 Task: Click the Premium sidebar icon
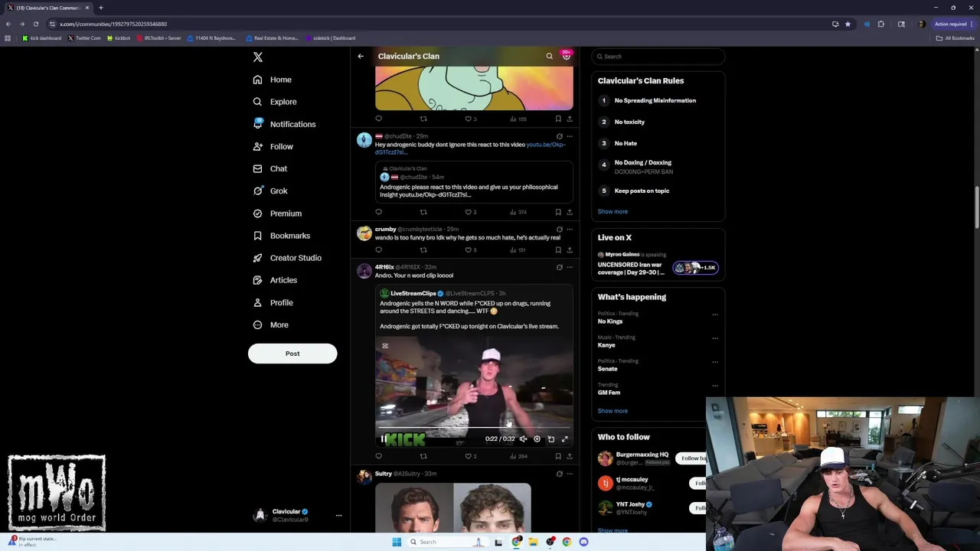[x=257, y=214]
